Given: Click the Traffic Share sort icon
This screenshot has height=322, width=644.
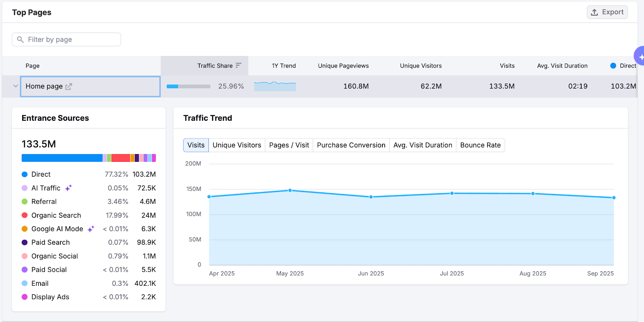Looking at the screenshot, I should (239, 66).
